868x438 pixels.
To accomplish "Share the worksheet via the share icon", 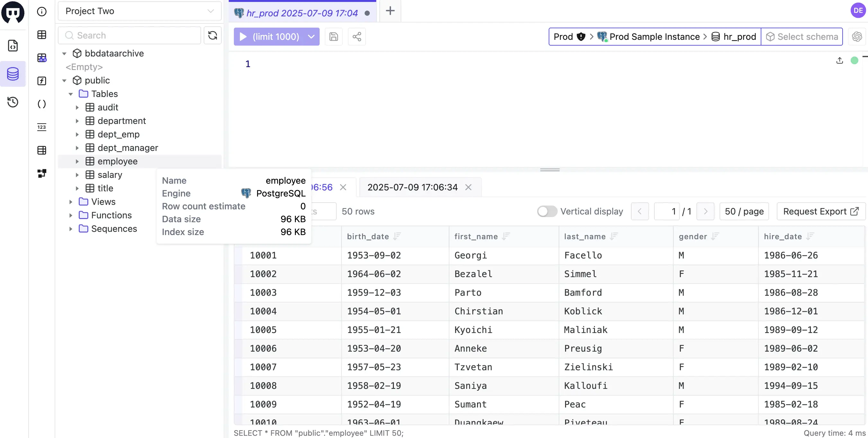I will [x=357, y=36].
